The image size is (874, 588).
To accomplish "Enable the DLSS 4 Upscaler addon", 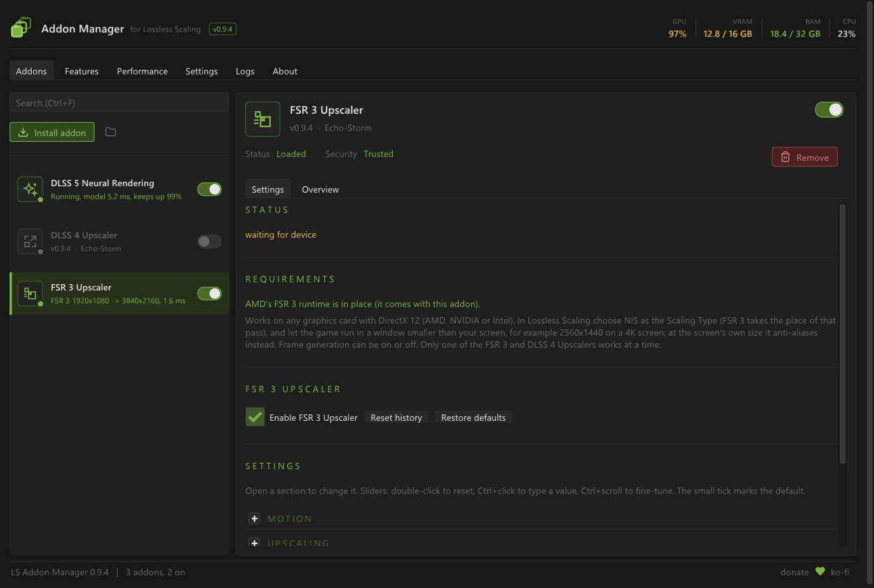I will (209, 242).
